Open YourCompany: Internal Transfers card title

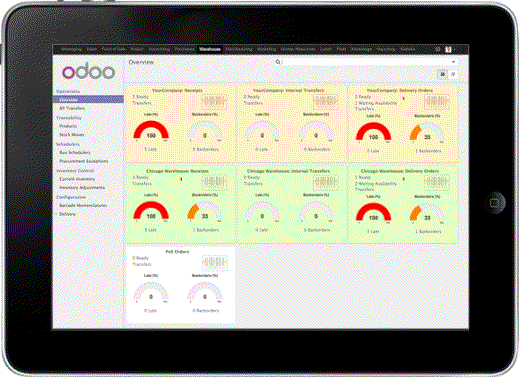click(289, 90)
